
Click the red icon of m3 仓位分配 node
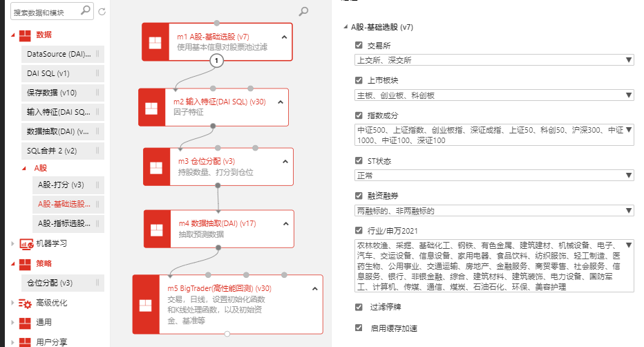coord(156,167)
